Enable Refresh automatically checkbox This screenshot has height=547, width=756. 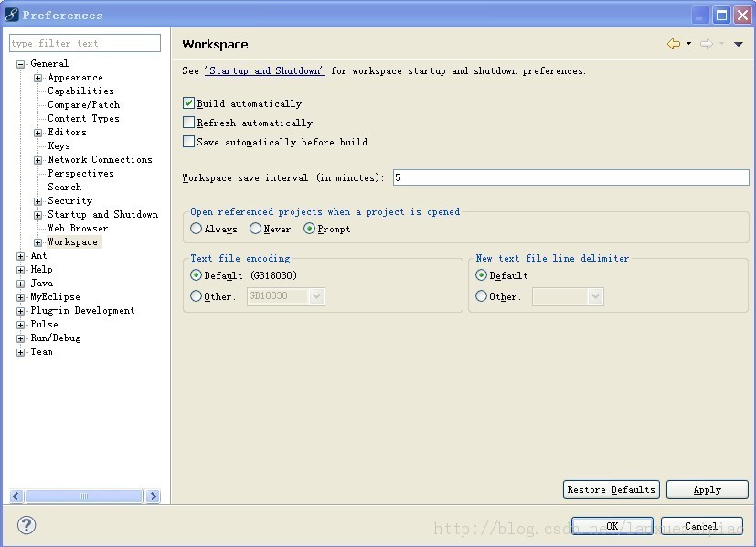tap(188, 123)
